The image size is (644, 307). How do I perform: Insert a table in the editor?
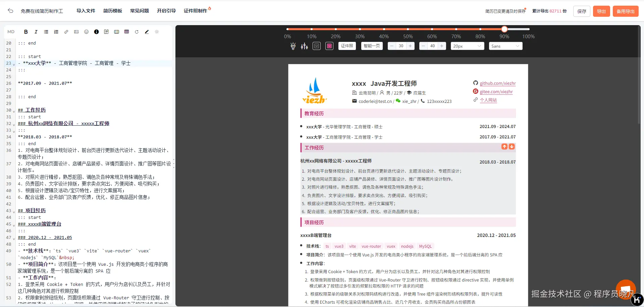(x=127, y=32)
